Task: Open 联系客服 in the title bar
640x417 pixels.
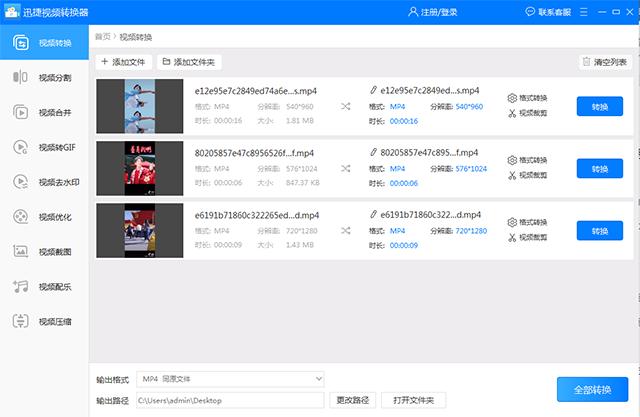Action: click(548, 12)
